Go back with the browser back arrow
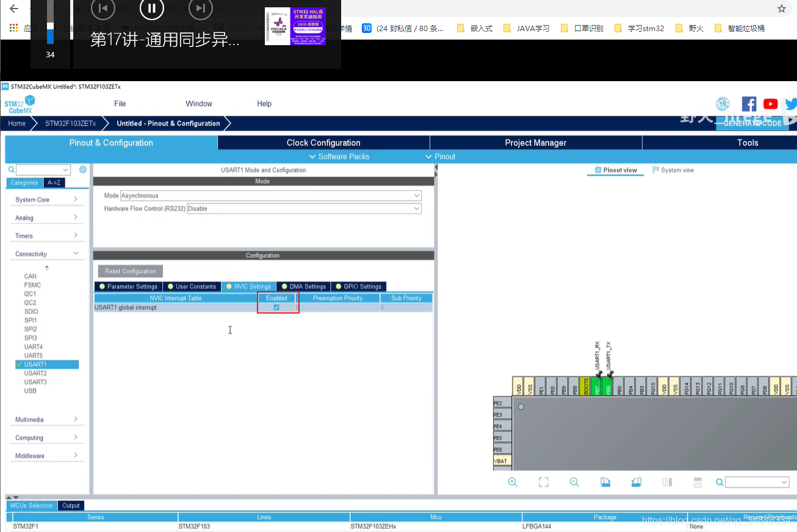The image size is (797, 532). [x=13, y=9]
